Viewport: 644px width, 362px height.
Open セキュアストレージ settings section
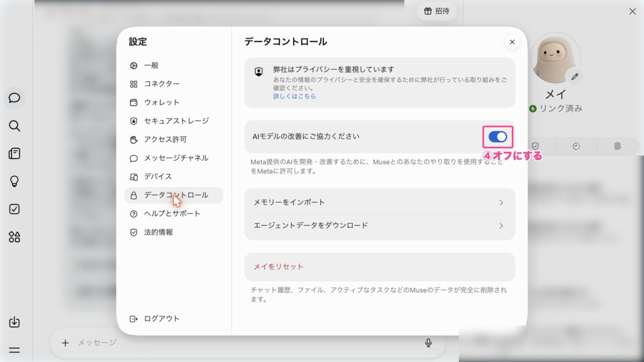point(174,121)
